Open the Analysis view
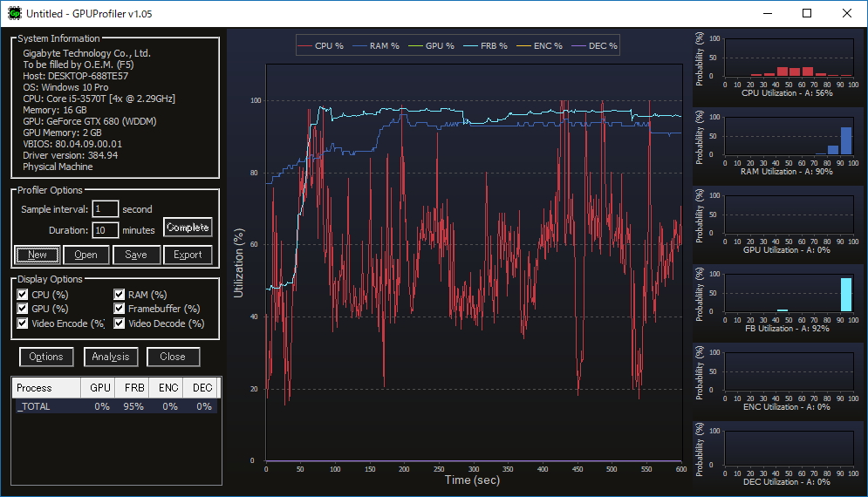This screenshot has width=868, height=497. [111, 357]
